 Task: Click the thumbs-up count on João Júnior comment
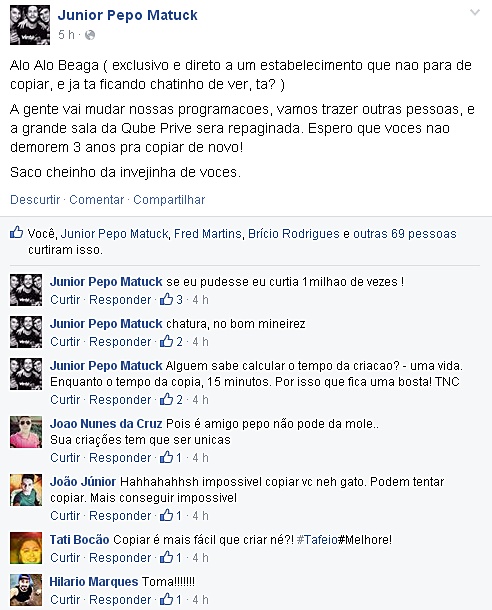pos(171,515)
